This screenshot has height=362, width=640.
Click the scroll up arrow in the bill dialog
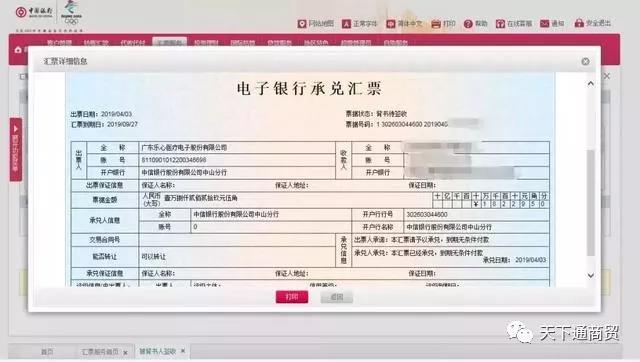point(591,84)
